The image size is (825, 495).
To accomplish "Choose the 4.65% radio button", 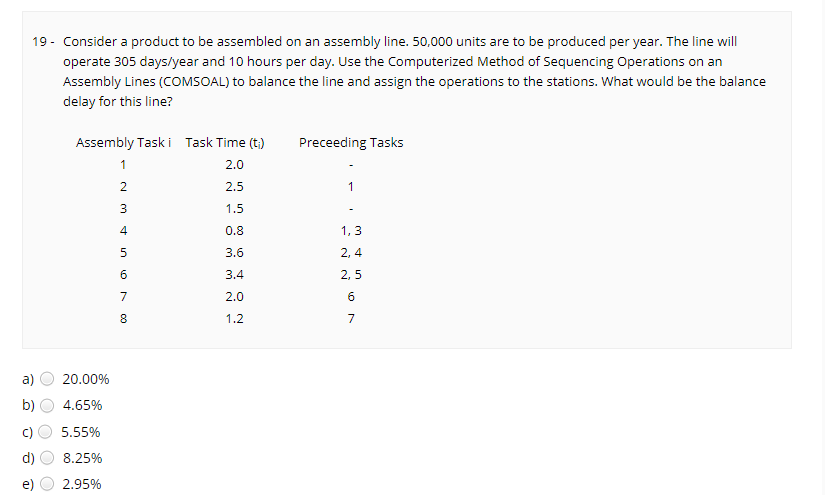I will [47, 405].
